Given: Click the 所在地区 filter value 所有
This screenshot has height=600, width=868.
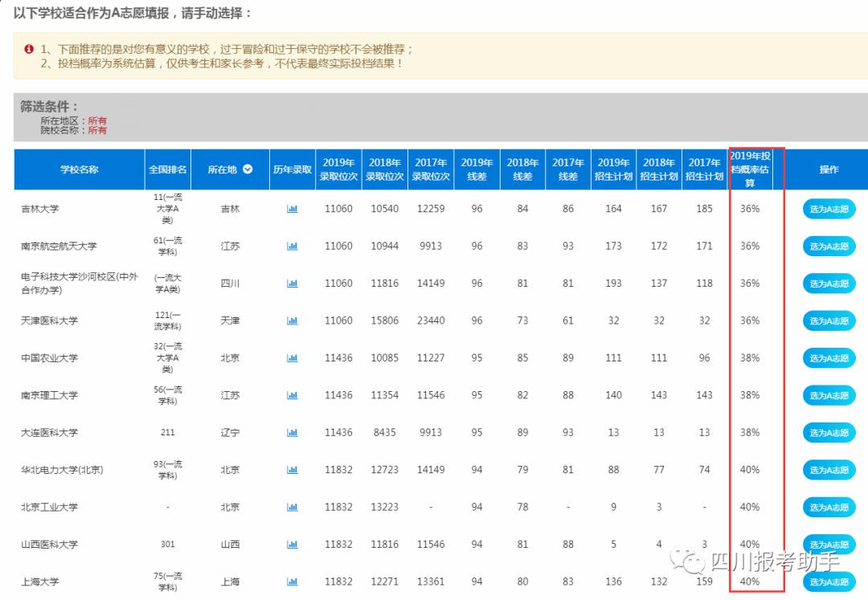Looking at the screenshot, I should click(x=97, y=120).
